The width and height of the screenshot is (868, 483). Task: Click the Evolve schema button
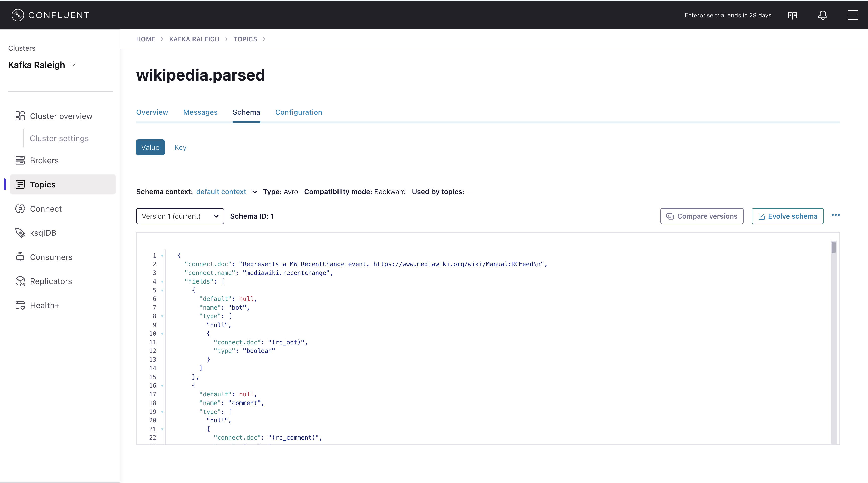tap(788, 216)
